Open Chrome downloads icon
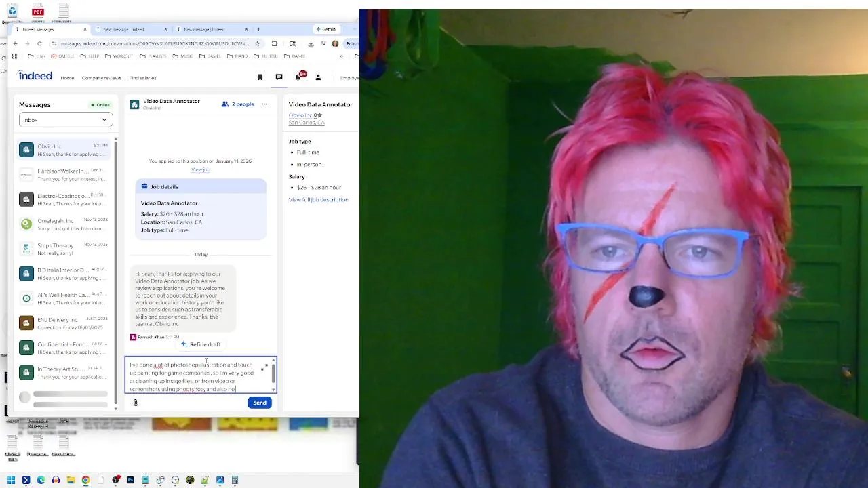The image size is (868, 488). coord(311,43)
